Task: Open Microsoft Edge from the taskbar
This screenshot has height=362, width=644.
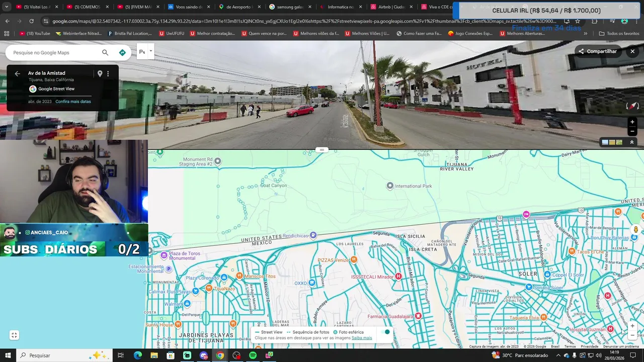Action: click(138, 355)
